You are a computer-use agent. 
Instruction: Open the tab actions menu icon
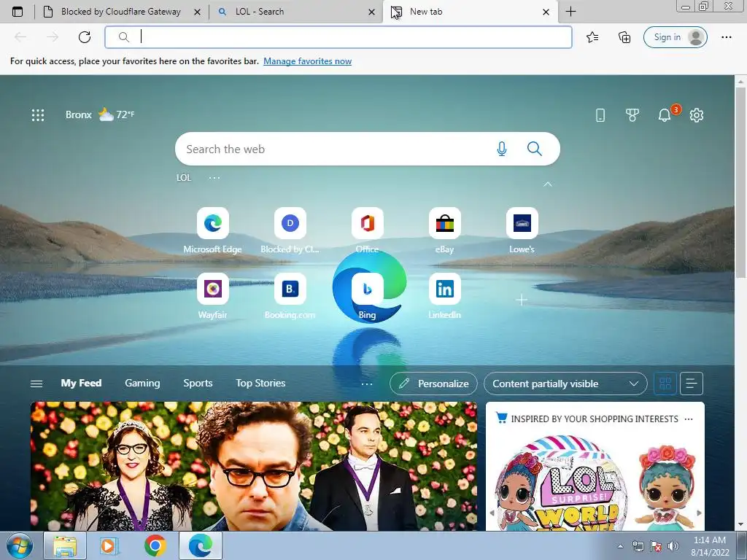[18, 12]
